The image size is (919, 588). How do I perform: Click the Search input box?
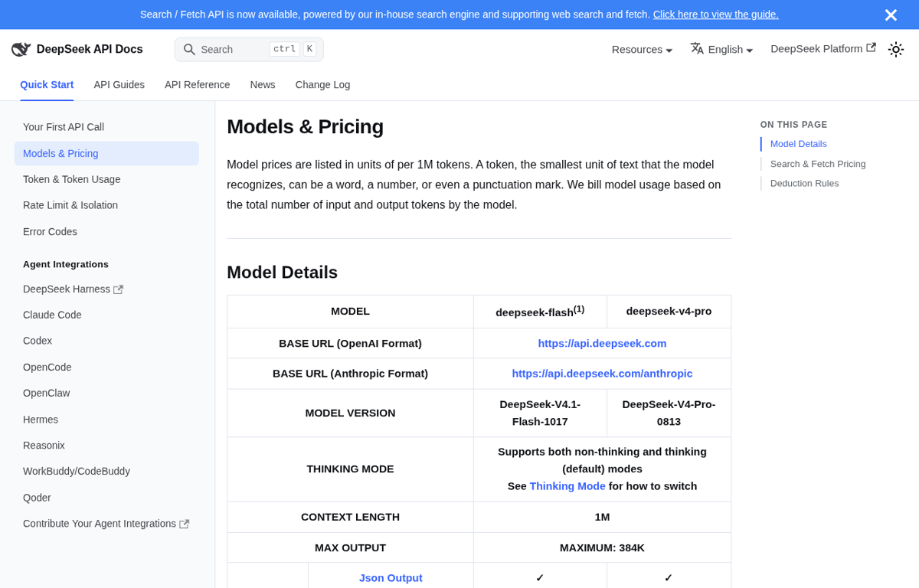coord(249,49)
